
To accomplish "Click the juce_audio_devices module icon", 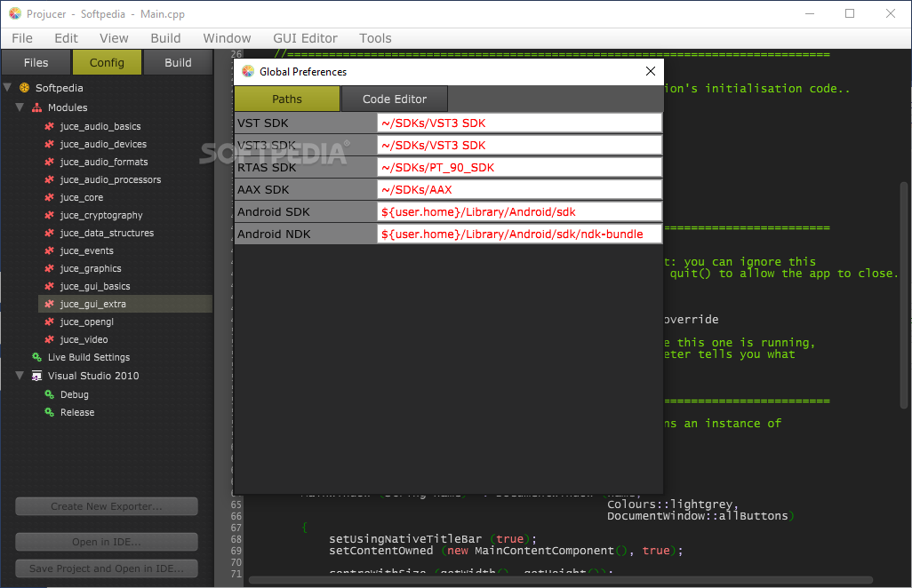I will (50, 144).
